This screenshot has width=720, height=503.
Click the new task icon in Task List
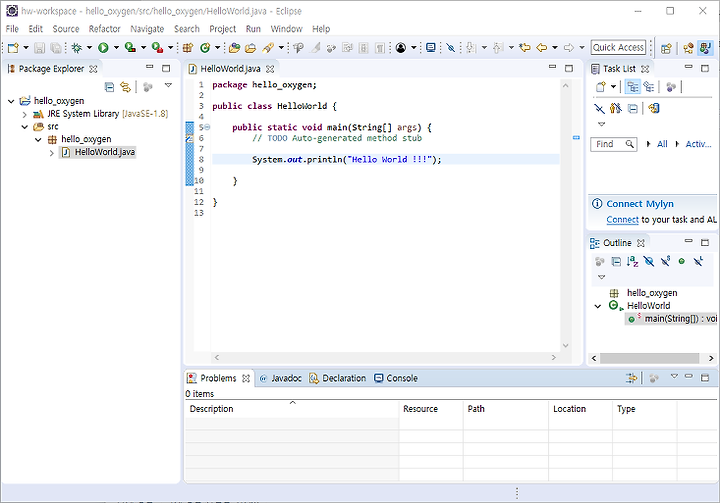601,87
